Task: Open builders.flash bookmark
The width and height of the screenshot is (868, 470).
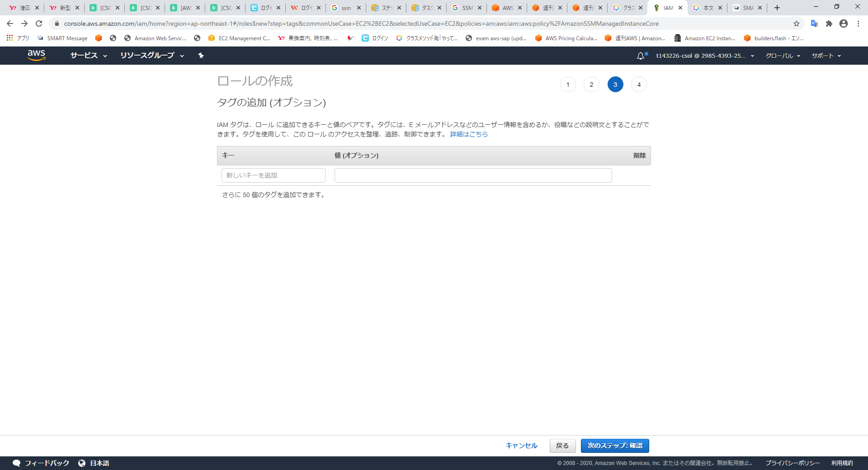Action: tap(774, 38)
